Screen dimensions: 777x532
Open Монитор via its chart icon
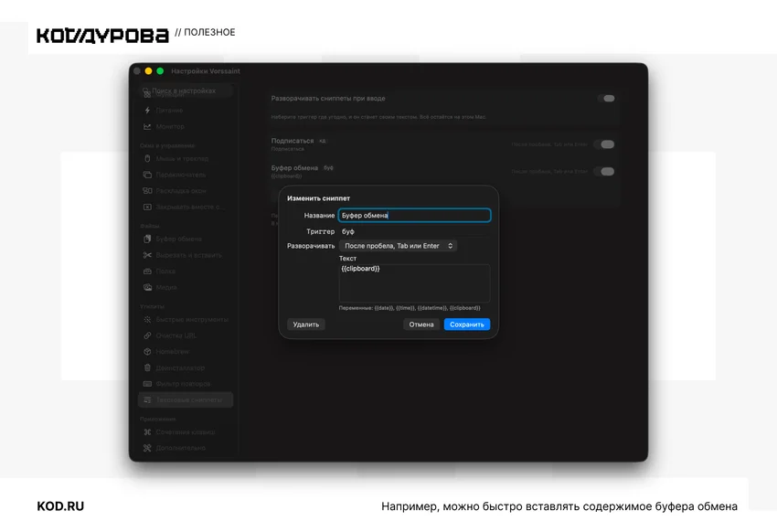[x=147, y=127]
